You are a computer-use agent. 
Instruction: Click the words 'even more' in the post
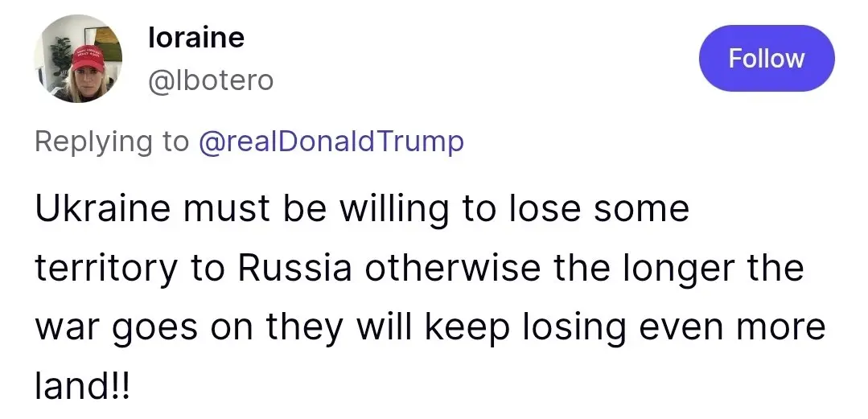[x=732, y=327]
